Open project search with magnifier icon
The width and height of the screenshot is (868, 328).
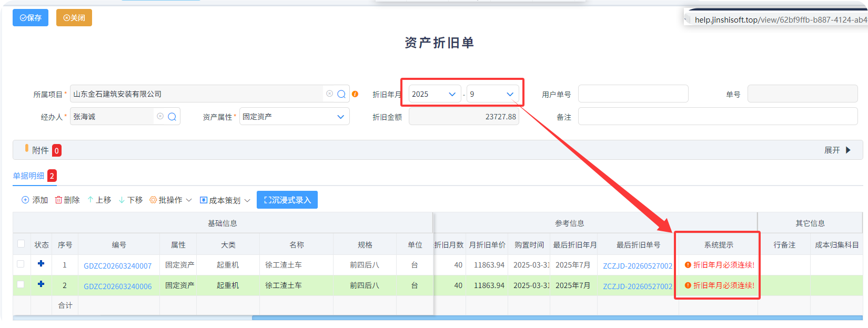(x=341, y=94)
